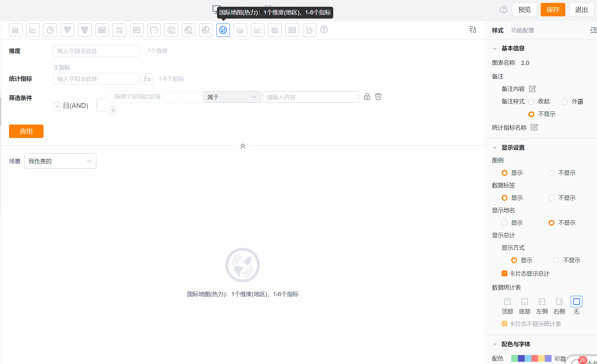Collapse the right panel via menu icon

[x=593, y=30]
